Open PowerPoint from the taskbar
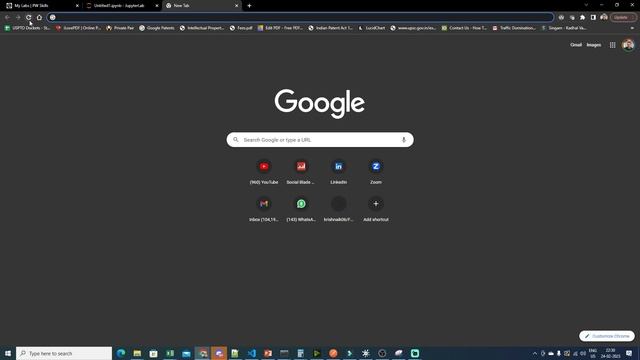This screenshot has height=360, width=640. [268, 353]
